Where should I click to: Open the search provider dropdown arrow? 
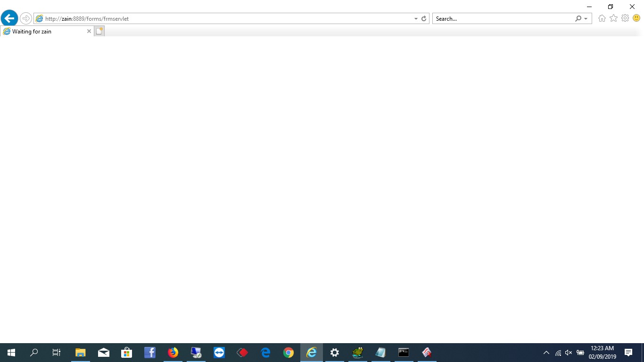[x=586, y=19]
